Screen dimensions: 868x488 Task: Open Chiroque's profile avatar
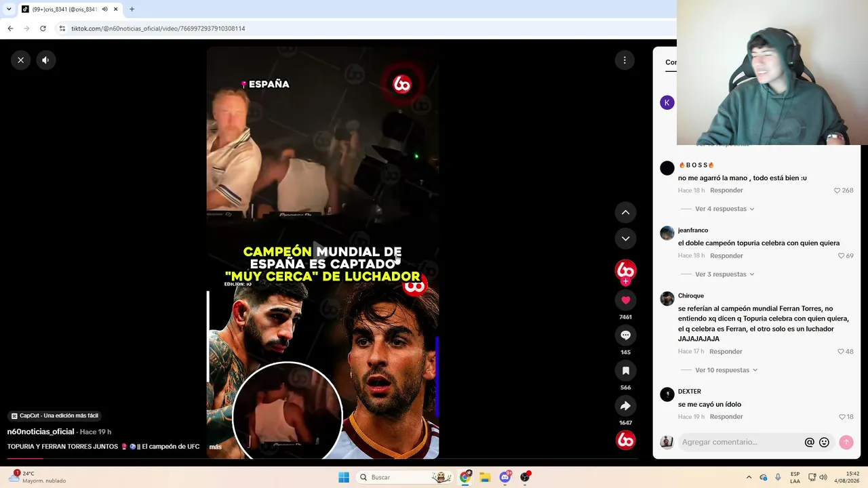click(667, 299)
